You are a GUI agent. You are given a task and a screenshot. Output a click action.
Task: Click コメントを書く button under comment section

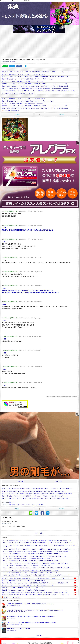pyautogui.click(x=39, y=533)
